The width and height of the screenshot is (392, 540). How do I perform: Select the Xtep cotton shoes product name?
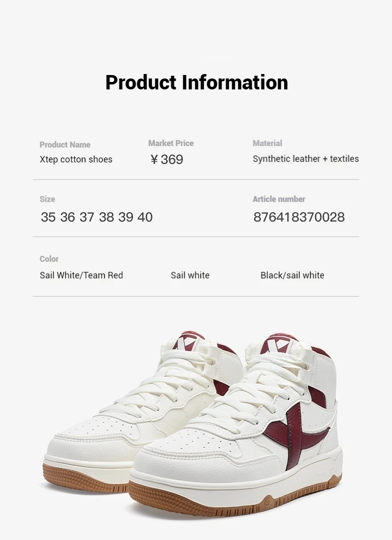tap(76, 159)
